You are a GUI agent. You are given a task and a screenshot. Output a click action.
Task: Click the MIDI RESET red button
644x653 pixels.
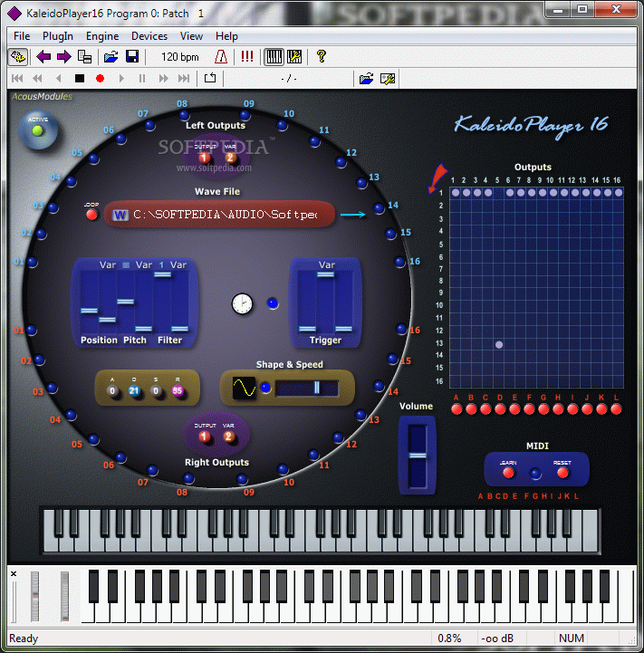tap(562, 473)
